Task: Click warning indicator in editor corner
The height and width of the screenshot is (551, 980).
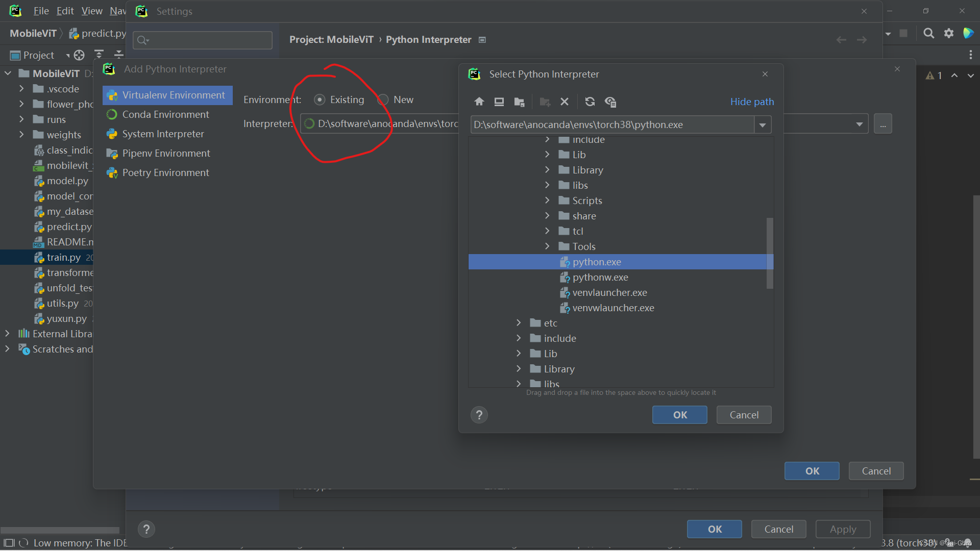Action: coord(934,76)
